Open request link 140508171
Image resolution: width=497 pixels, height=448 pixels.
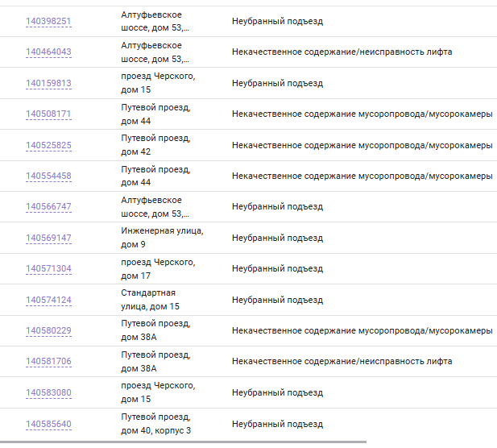pos(48,114)
